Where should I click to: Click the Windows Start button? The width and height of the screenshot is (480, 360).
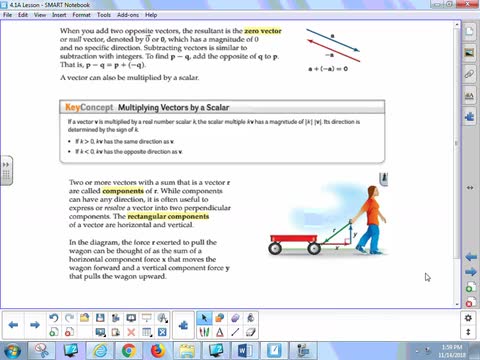pyautogui.click(x=13, y=351)
